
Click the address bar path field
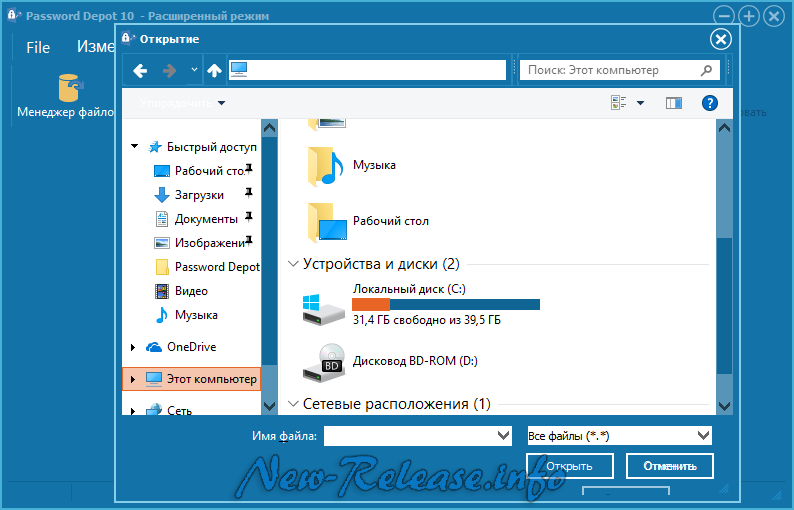(368, 69)
